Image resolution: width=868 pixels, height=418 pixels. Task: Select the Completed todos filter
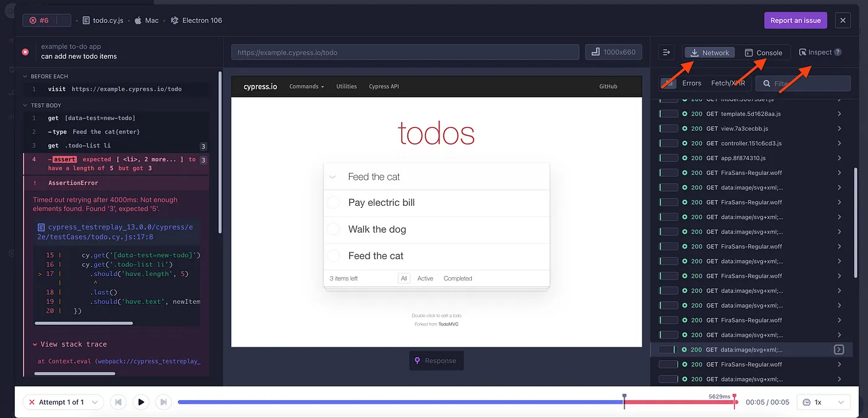[458, 278]
